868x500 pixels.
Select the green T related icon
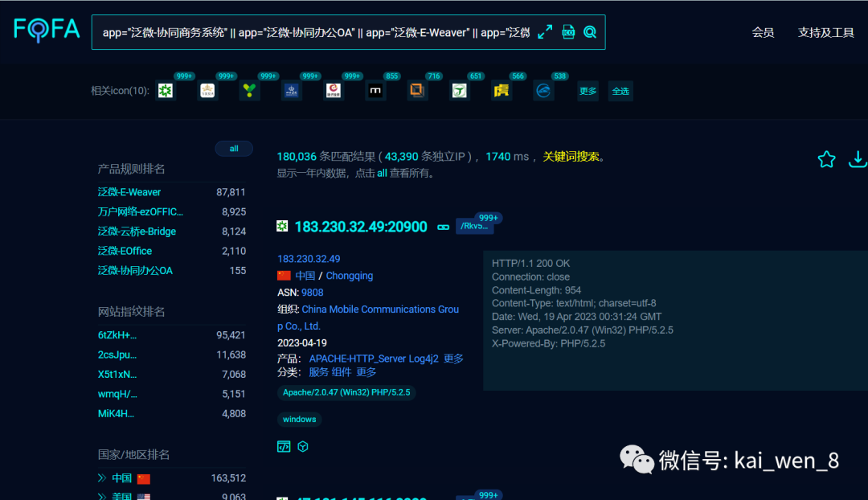pyautogui.click(x=460, y=91)
